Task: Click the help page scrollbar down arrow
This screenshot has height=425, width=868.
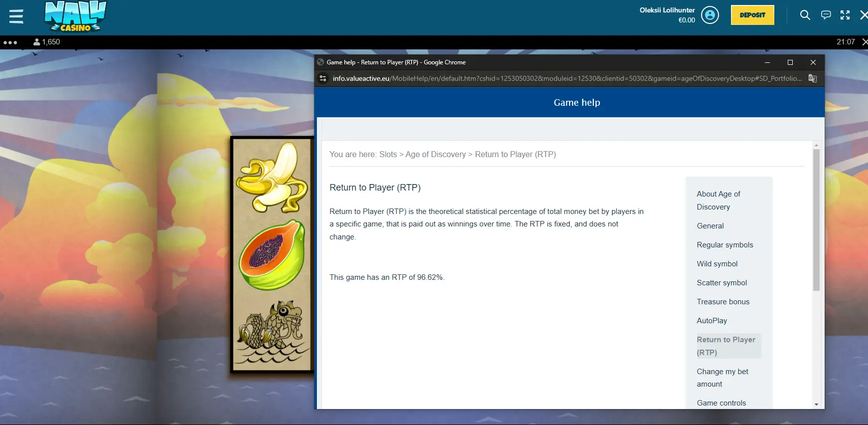Action: (x=816, y=405)
